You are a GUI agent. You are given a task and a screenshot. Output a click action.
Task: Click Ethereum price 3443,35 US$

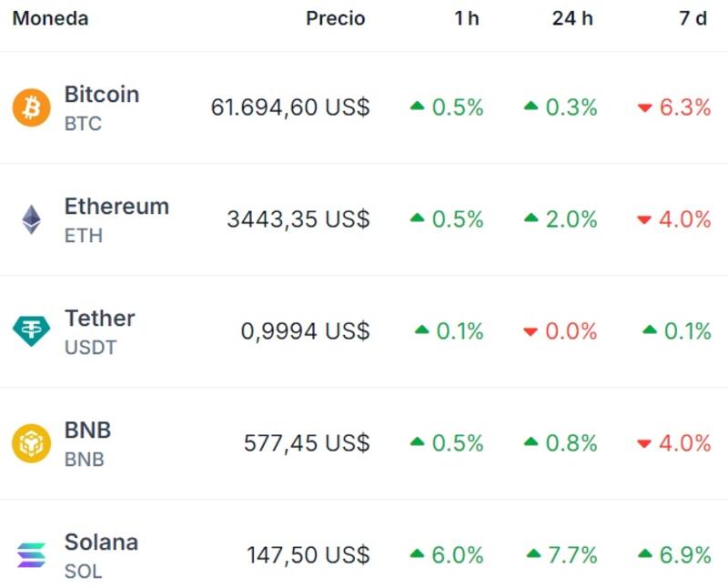[298, 219]
